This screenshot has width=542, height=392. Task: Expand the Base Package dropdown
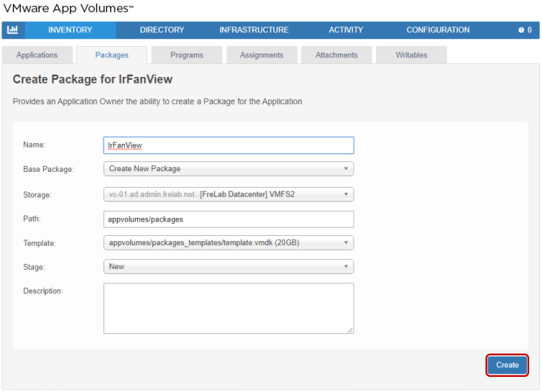click(228, 169)
